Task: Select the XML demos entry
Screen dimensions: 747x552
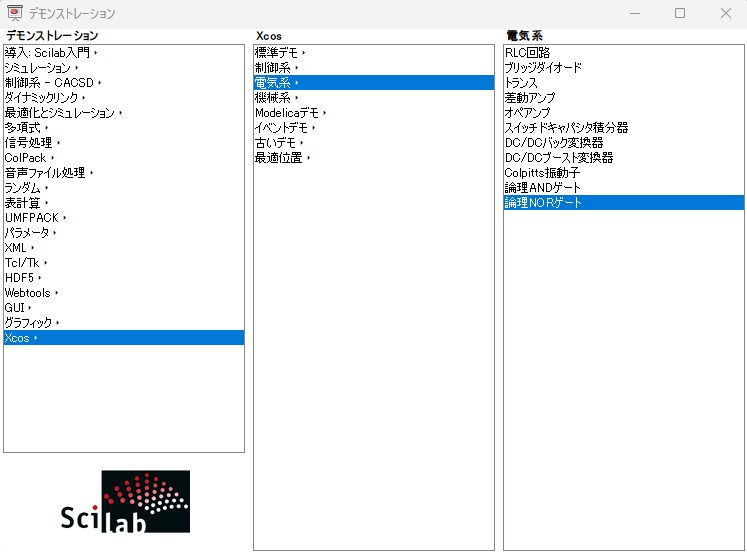Action: click(124, 248)
